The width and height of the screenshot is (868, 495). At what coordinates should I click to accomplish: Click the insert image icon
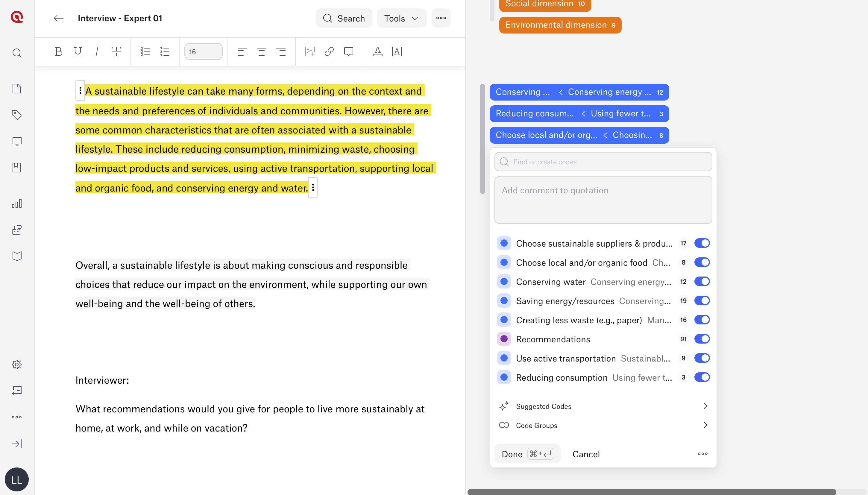pos(310,52)
